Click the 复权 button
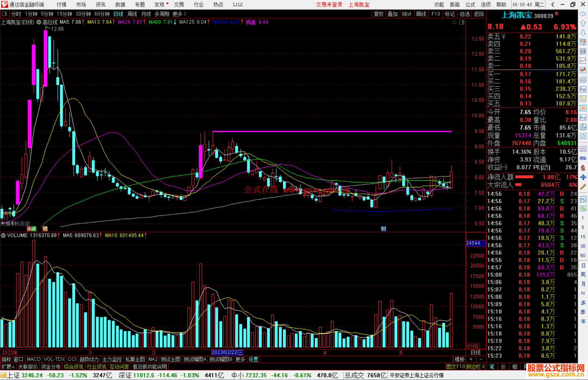 point(379,14)
